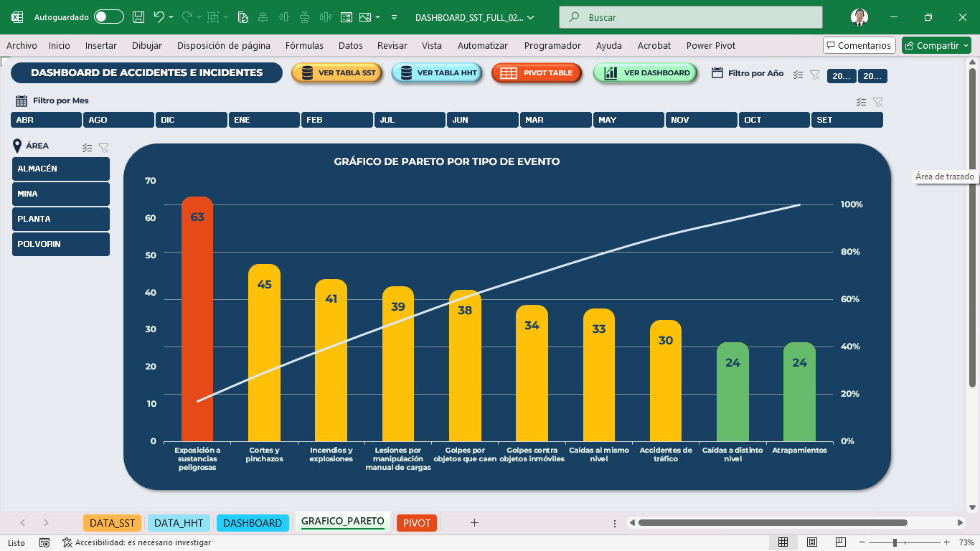
Task: Filter months by ENE slicer item
Action: [x=264, y=120]
